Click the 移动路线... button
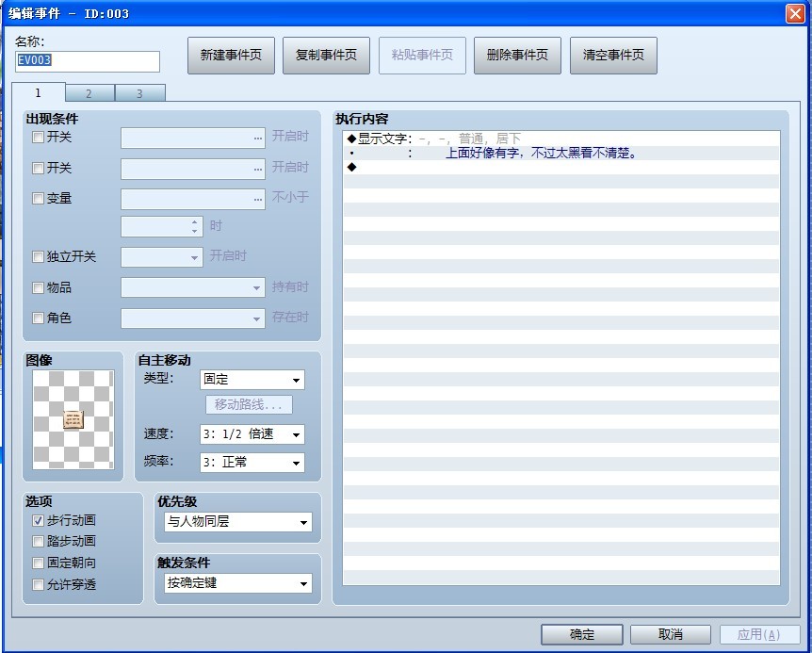The height and width of the screenshot is (653, 812). click(x=249, y=405)
